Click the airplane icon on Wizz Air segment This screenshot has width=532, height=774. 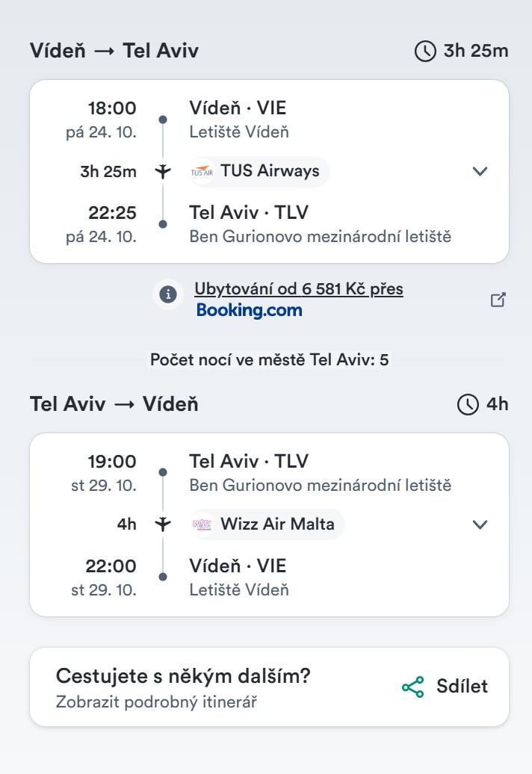pos(162,524)
